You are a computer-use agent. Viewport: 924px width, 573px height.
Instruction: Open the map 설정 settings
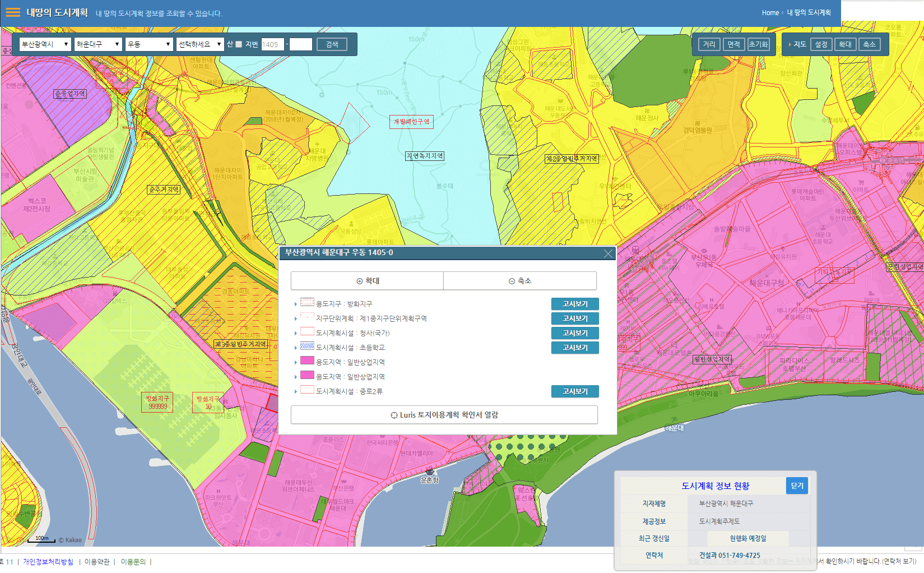pos(821,44)
